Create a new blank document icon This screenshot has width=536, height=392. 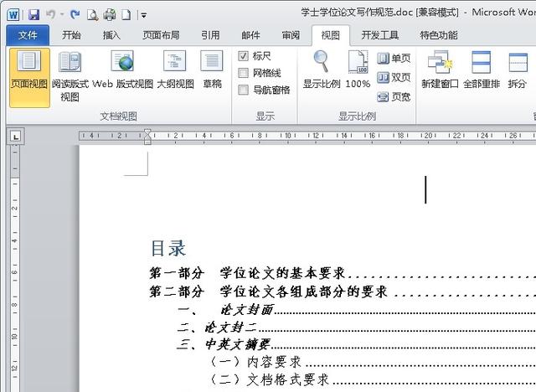click(126, 15)
